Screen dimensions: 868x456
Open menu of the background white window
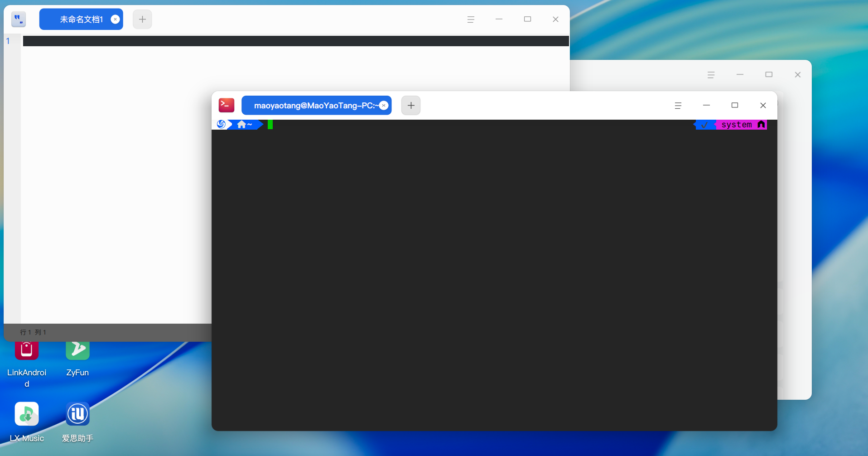pyautogui.click(x=711, y=75)
